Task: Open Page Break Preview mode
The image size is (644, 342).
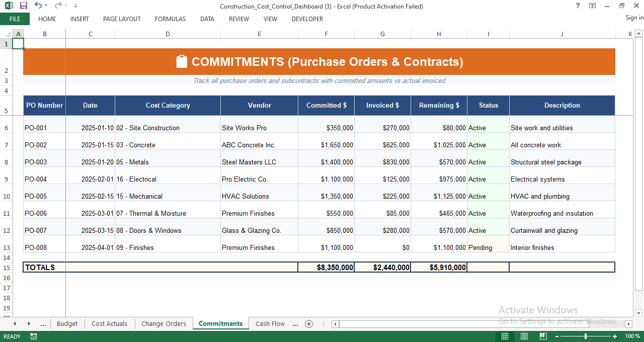Action: (x=543, y=336)
